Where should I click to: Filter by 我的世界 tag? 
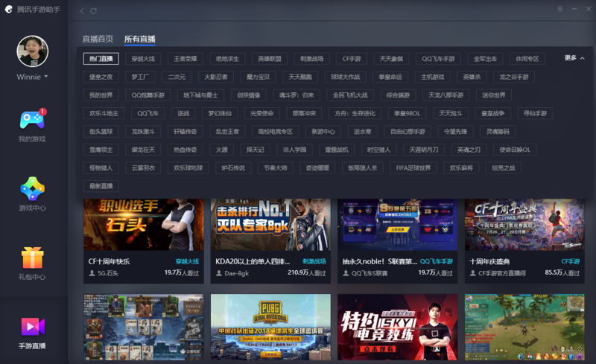pos(101,95)
